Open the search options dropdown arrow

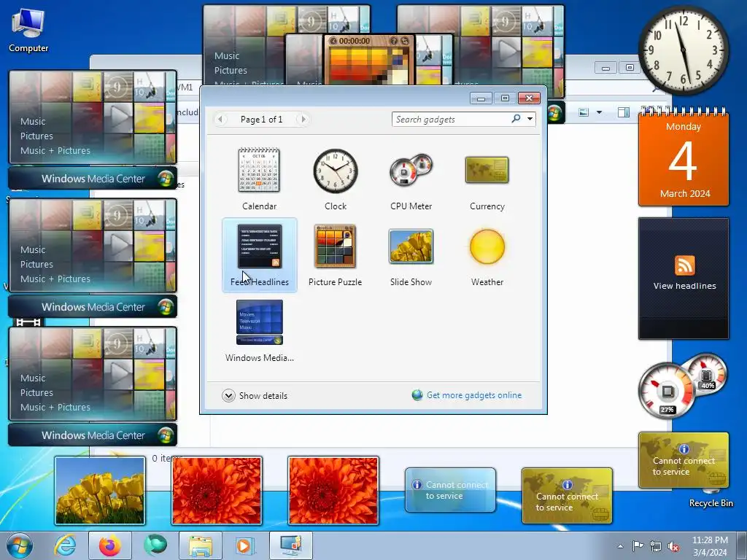(530, 119)
